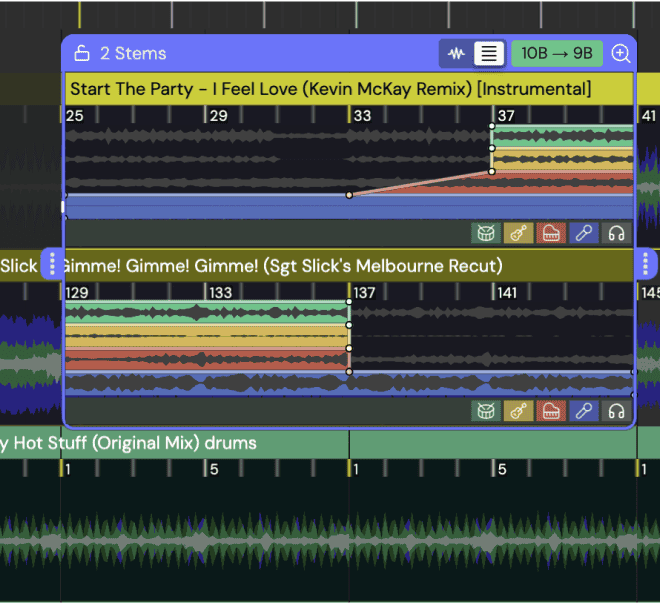This screenshot has height=603, width=660.
Task: Toggle vocals stem on Gimme! Gimme! Gimme! track
Action: (584, 411)
